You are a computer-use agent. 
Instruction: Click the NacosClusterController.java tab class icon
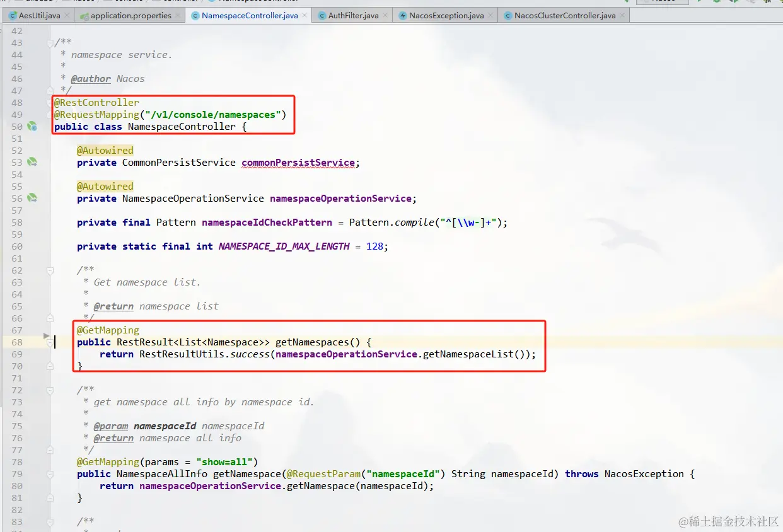(x=508, y=15)
